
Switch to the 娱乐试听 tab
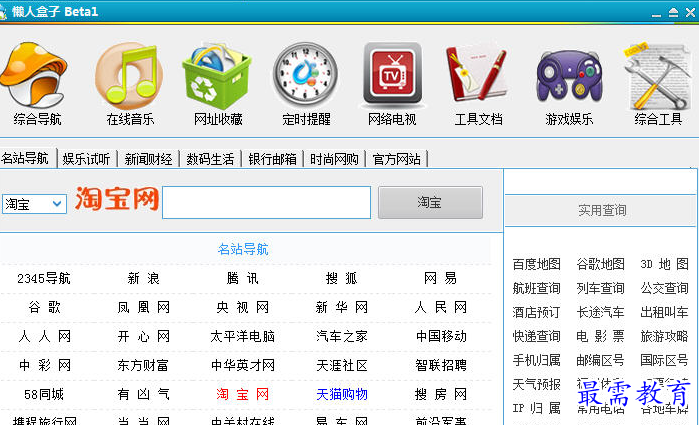86,159
